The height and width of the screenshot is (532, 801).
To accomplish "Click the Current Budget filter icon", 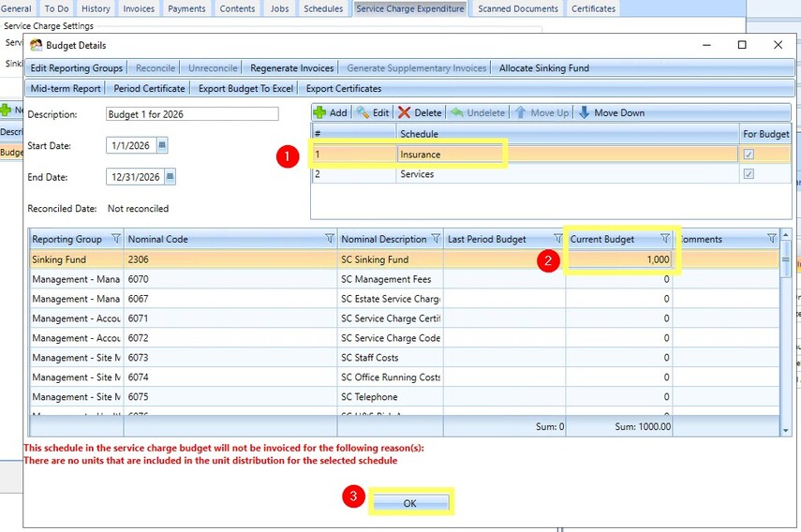I will pos(664,239).
